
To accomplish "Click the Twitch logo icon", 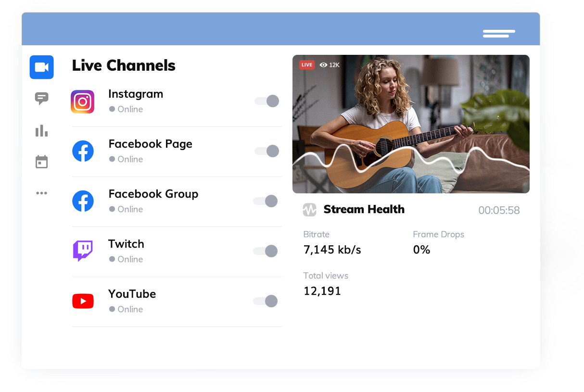I will 83,251.
